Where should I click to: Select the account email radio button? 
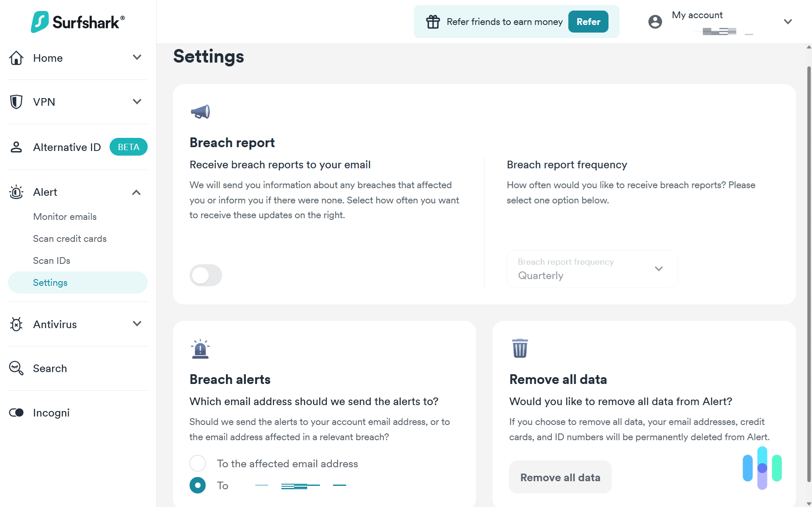pos(197,485)
